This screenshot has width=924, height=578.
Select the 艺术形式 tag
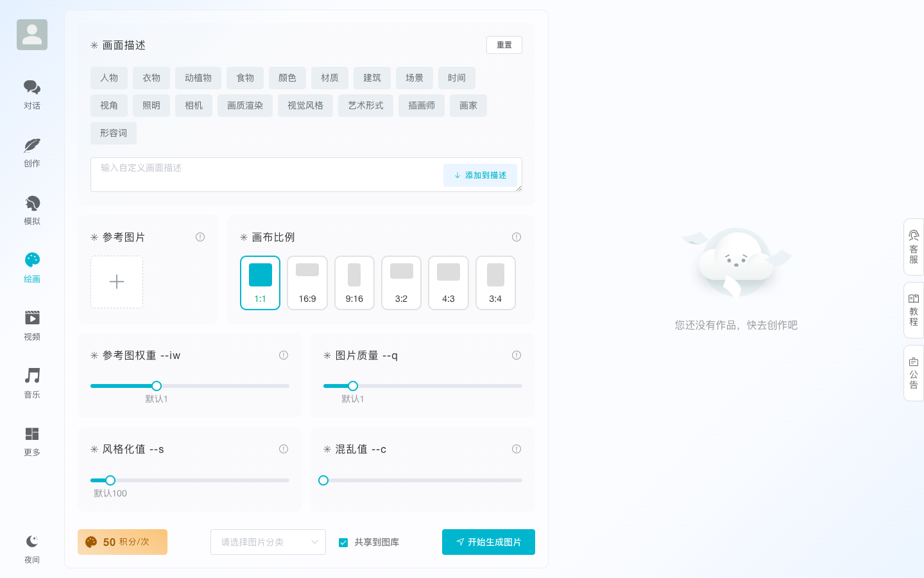pyautogui.click(x=365, y=105)
